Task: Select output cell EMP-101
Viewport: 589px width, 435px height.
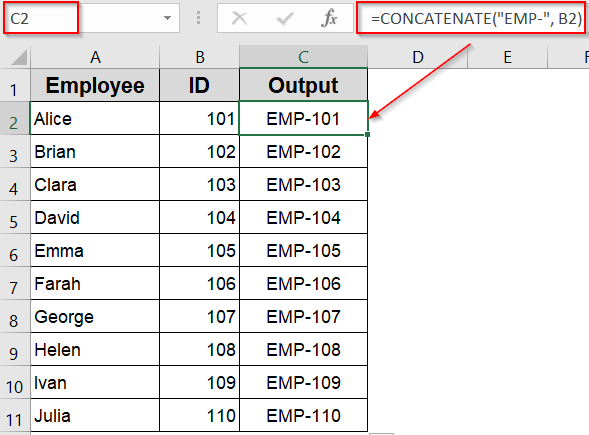Action: coord(303,118)
